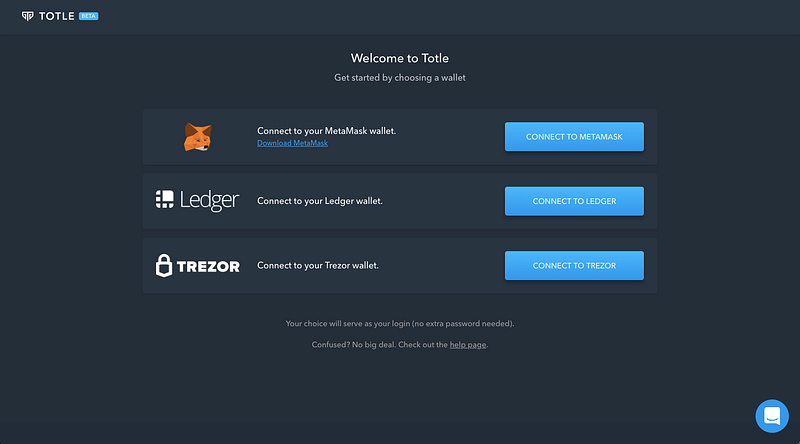The width and height of the screenshot is (800, 444).
Task: Click the Ledger logo
Action: click(x=197, y=201)
